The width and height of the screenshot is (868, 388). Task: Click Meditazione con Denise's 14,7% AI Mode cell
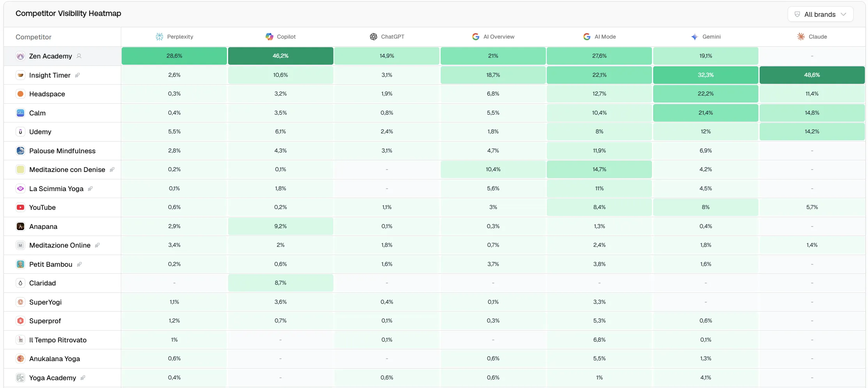click(x=599, y=169)
